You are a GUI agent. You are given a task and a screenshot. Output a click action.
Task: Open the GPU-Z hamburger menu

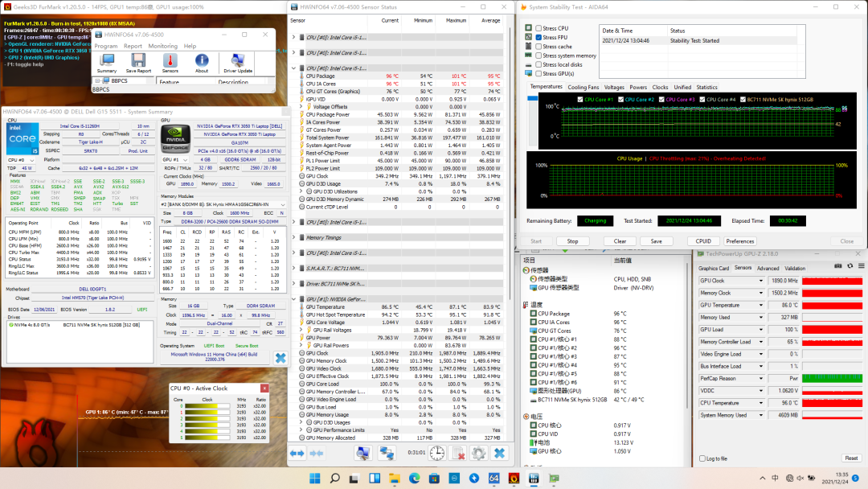pos(862,266)
